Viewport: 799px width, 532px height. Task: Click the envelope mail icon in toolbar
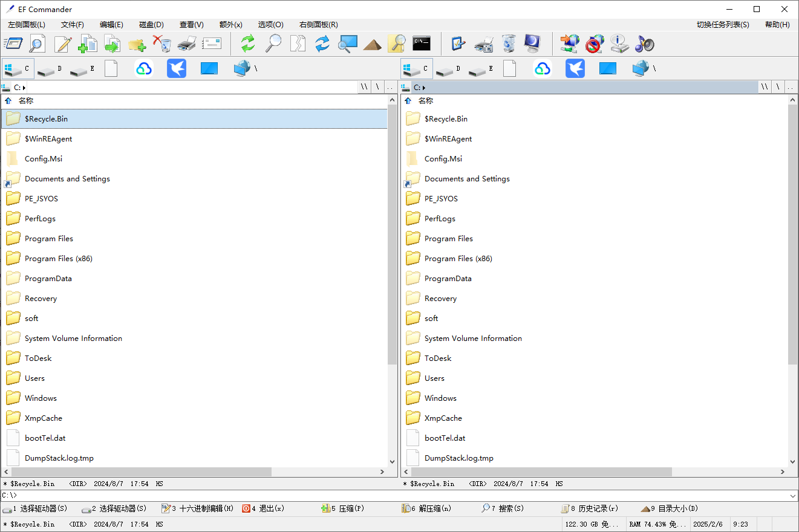click(x=212, y=44)
